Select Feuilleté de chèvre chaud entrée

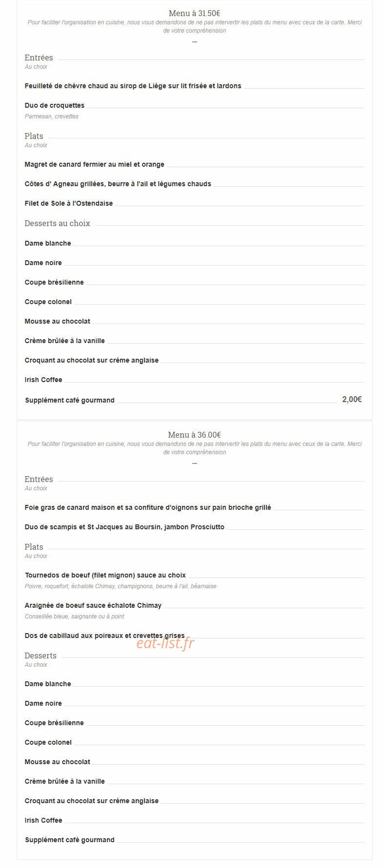tap(133, 86)
